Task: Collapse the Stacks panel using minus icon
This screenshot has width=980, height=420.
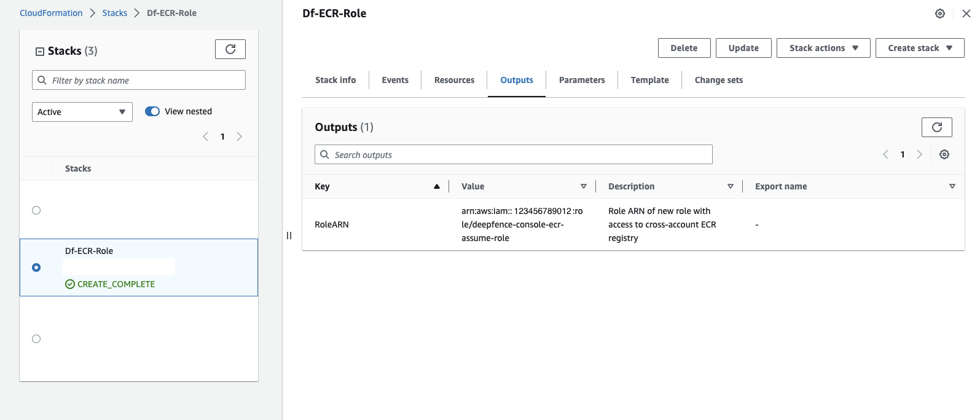Action: pyautogui.click(x=40, y=52)
